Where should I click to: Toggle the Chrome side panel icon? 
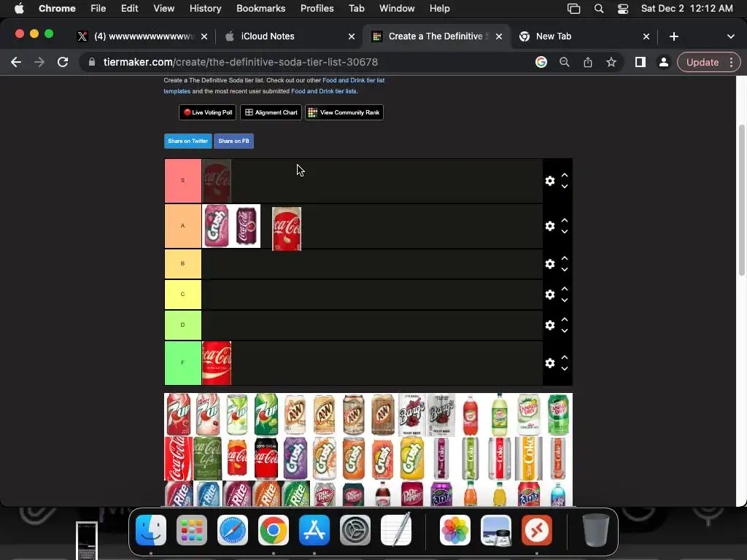click(x=640, y=63)
